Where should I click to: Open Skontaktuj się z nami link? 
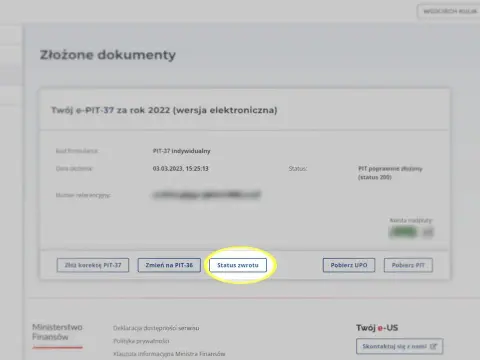coord(399,346)
